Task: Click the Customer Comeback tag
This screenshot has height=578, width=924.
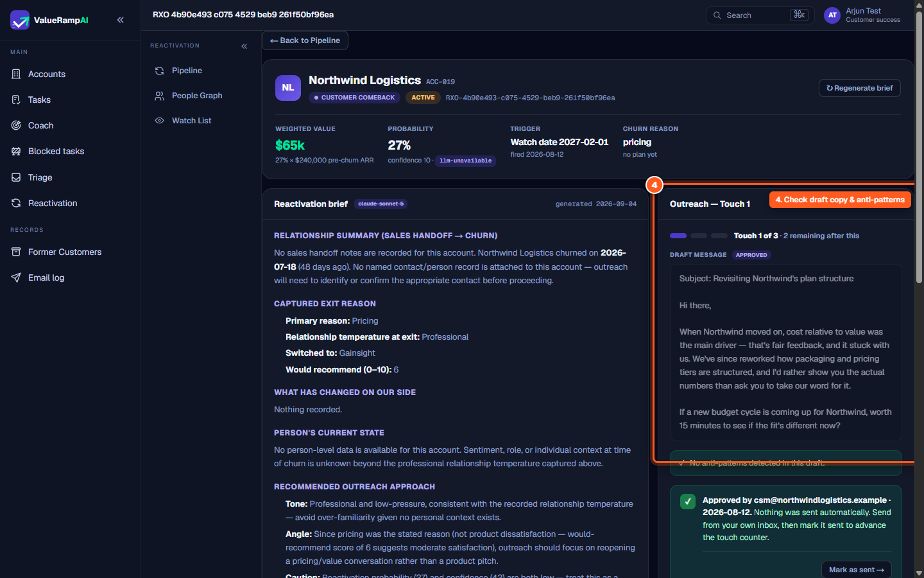Action: (x=354, y=98)
